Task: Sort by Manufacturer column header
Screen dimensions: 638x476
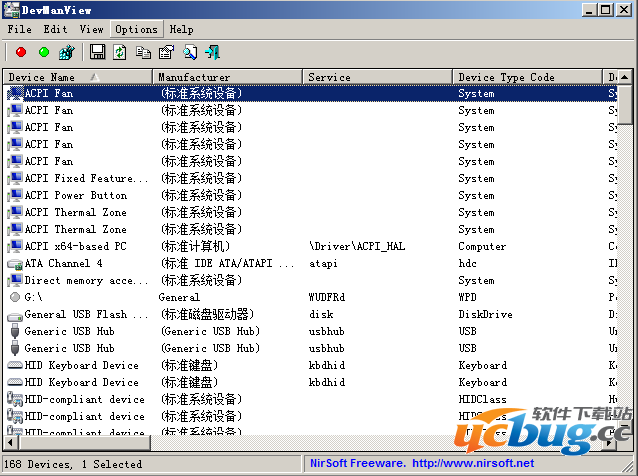Action: 227,77
